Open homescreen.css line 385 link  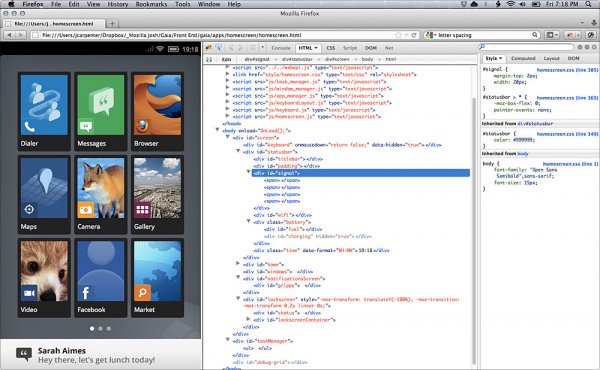pos(567,70)
